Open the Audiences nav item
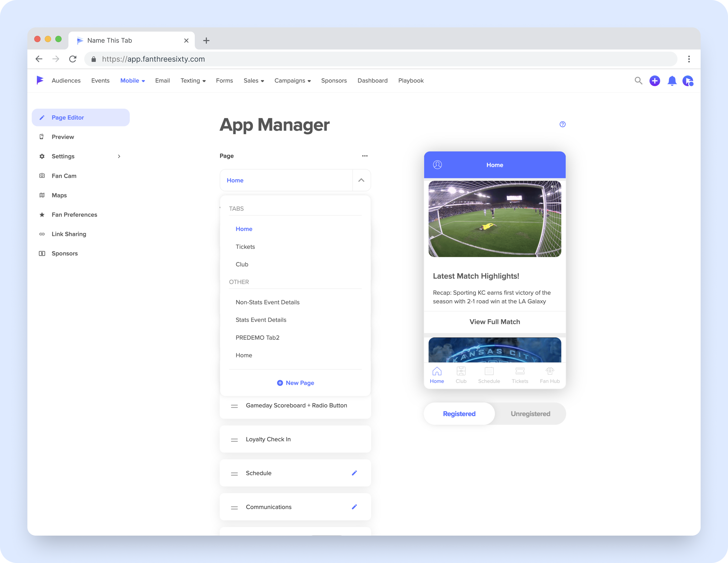 point(66,81)
